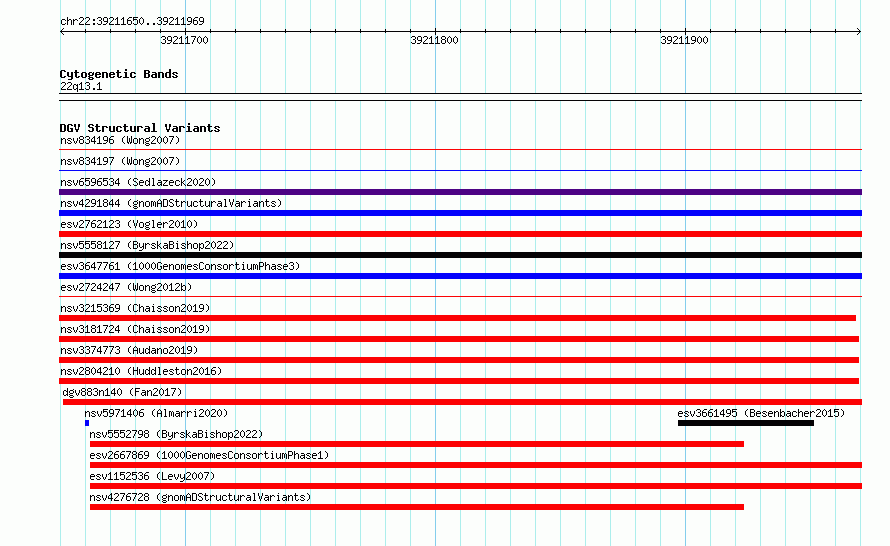Click the 39211800 ruler position label
This screenshot has height=546, width=890.
(x=434, y=40)
